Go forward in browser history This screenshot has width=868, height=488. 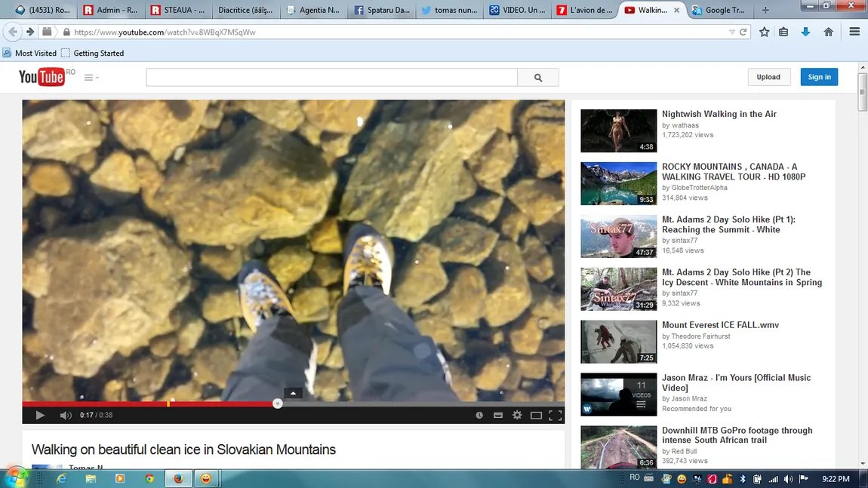coord(30,32)
